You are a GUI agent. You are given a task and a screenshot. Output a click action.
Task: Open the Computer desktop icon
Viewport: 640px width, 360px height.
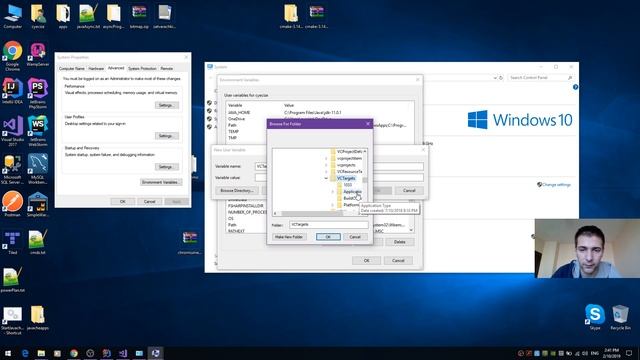[x=13, y=16]
